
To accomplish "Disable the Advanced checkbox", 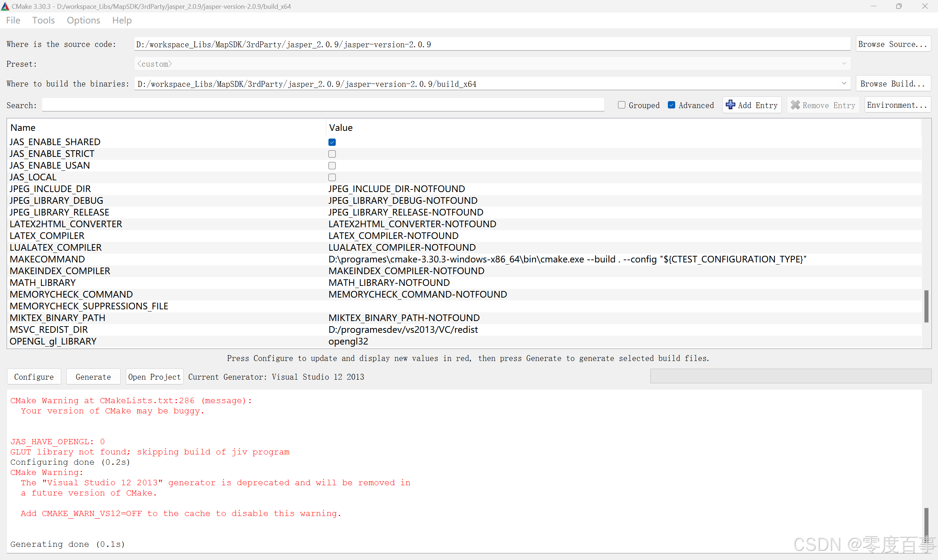I will click(x=671, y=105).
